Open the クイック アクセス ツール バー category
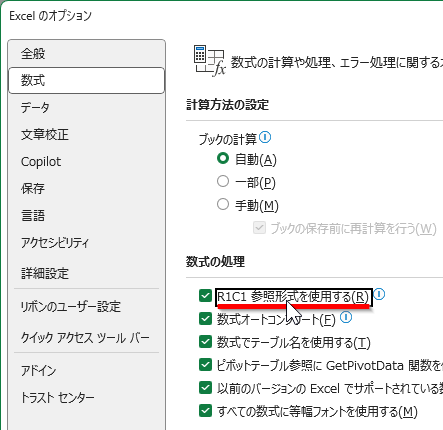 pyautogui.click(x=86, y=337)
